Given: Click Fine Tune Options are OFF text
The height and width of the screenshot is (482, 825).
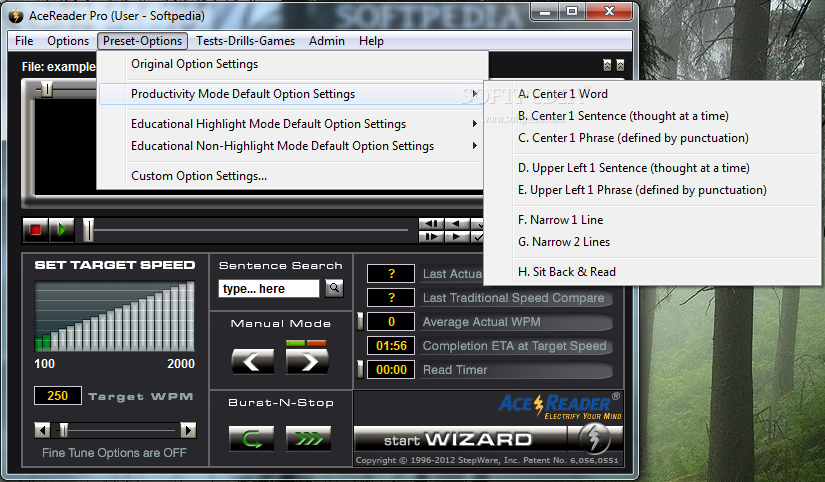Looking at the screenshot, I should 114,453.
